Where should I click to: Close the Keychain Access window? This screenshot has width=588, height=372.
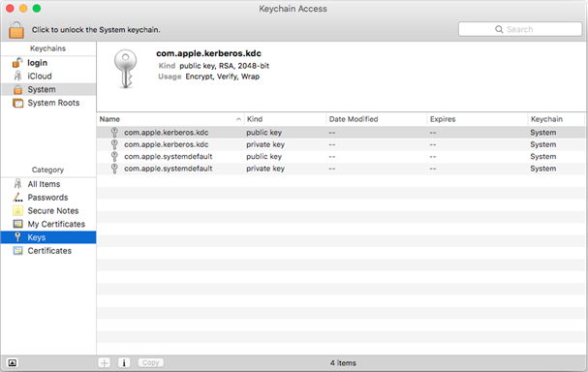(10, 9)
